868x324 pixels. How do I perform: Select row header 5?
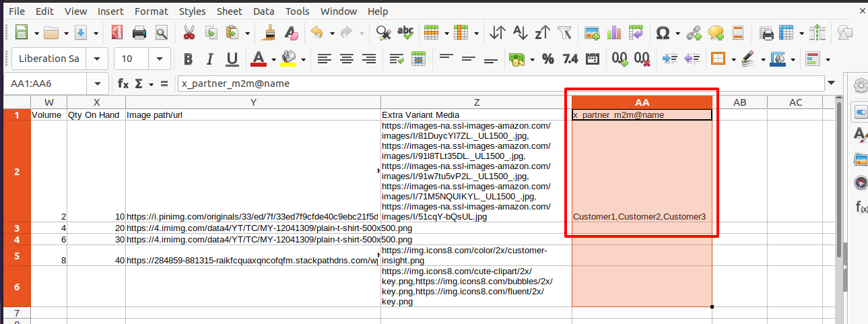click(x=17, y=255)
